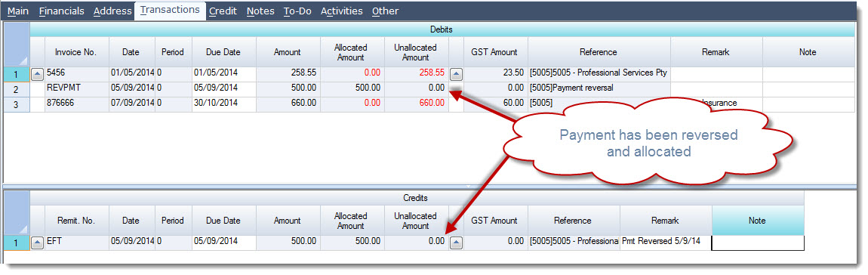Viewport: 868px width, 275px height.
Task: Click the empty Note field for EFT
Action: [757, 243]
